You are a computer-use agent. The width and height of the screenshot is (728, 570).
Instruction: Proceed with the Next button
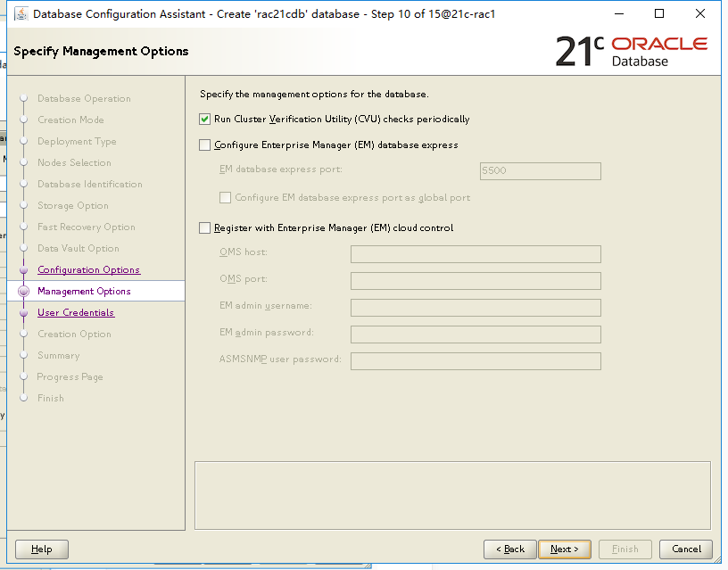click(x=565, y=549)
